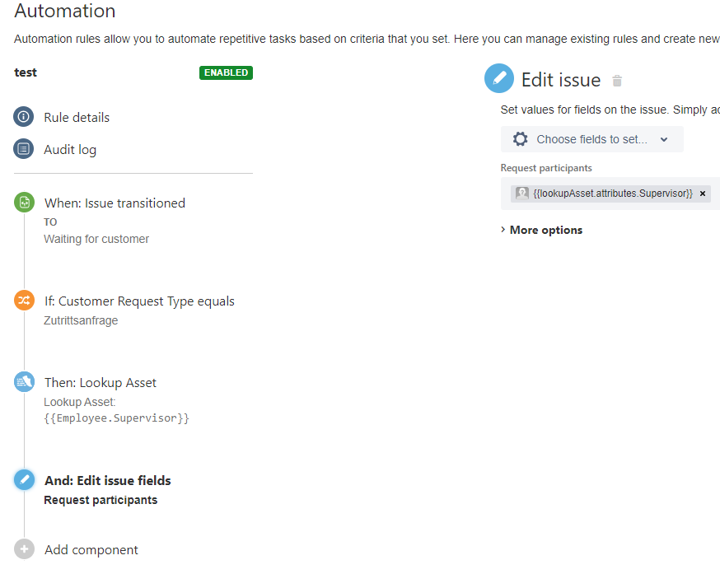Select the "If: Customer Request Type equals" step

click(x=139, y=301)
